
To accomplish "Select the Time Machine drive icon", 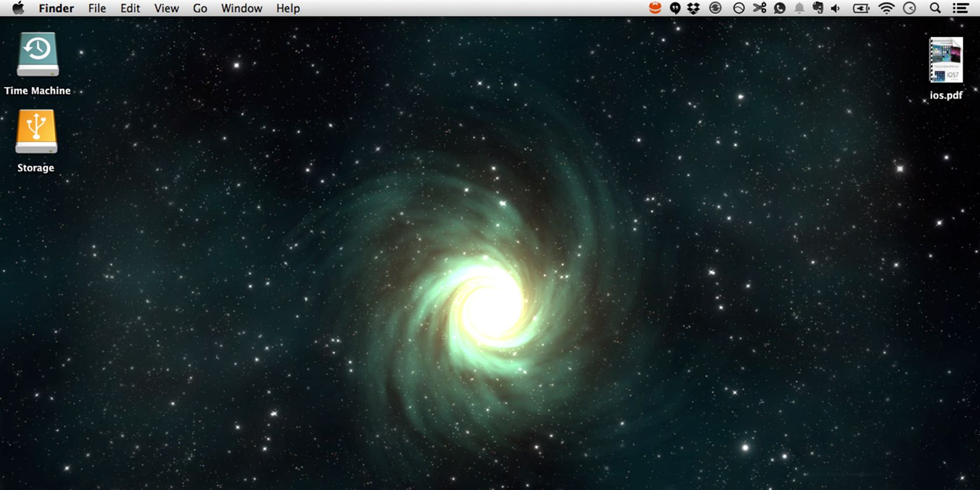I will click(x=38, y=55).
